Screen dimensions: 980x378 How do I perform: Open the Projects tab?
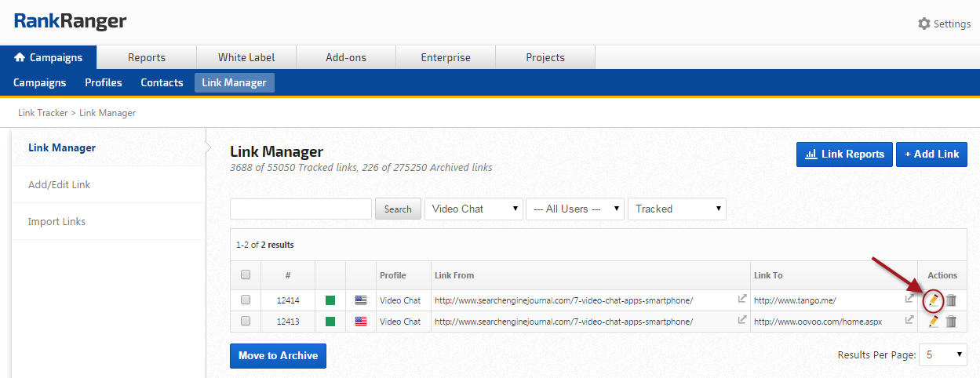tap(545, 57)
